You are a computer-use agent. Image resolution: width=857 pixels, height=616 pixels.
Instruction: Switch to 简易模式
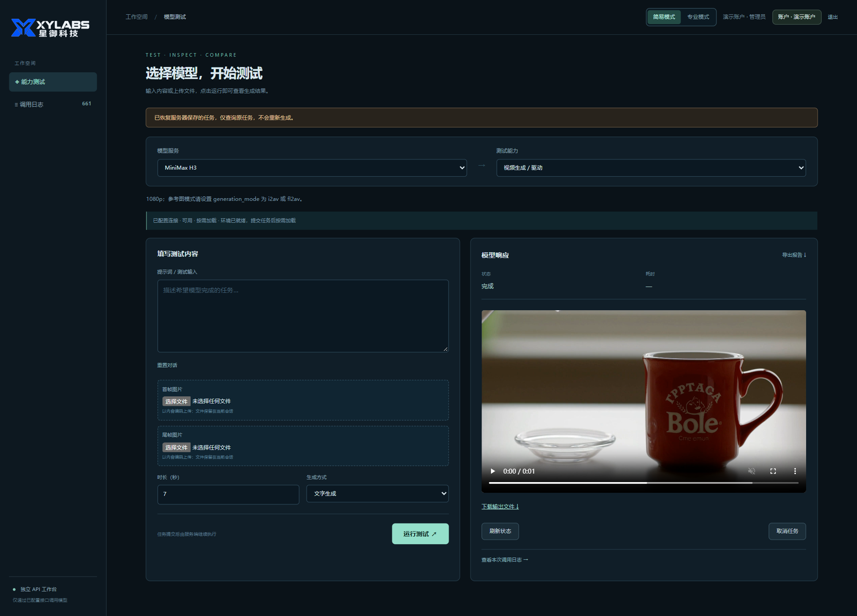[664, 17]
